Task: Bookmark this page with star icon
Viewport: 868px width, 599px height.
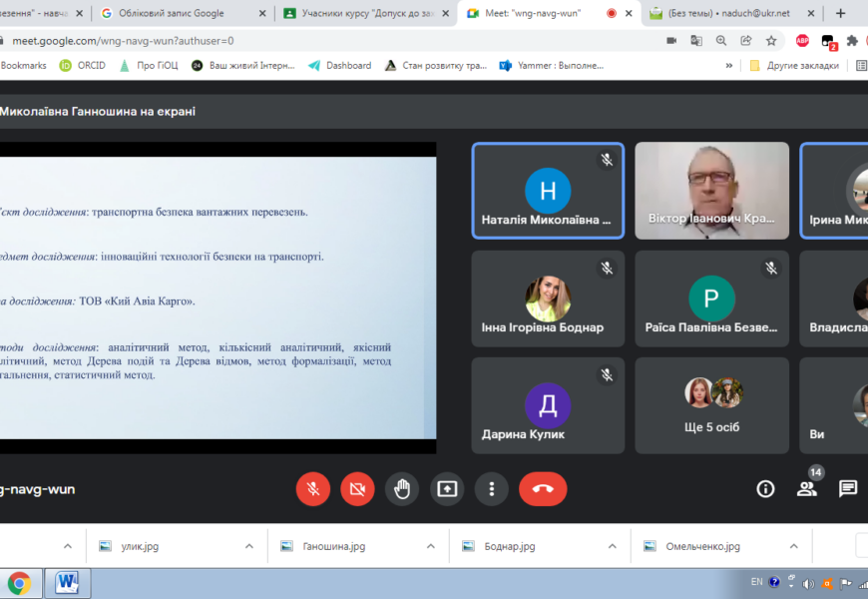Action: (771, 41)
